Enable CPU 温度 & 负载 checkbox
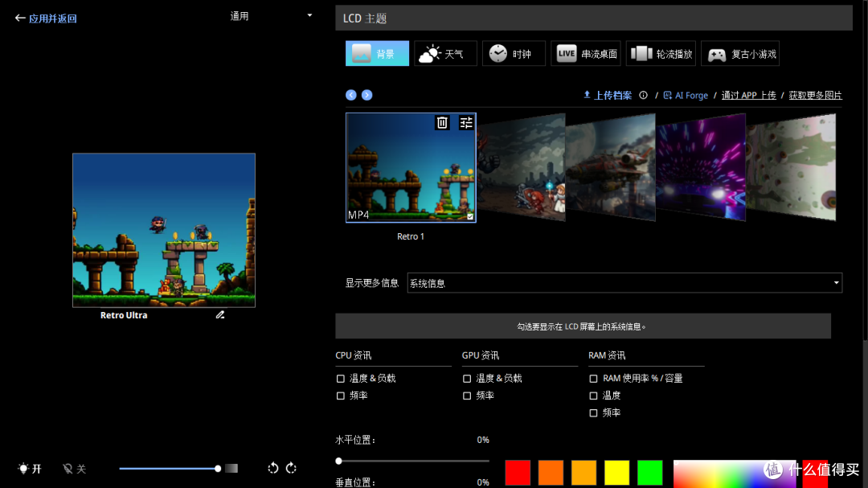Viewport: 868px width, 488px height. (x=341, y=379)
